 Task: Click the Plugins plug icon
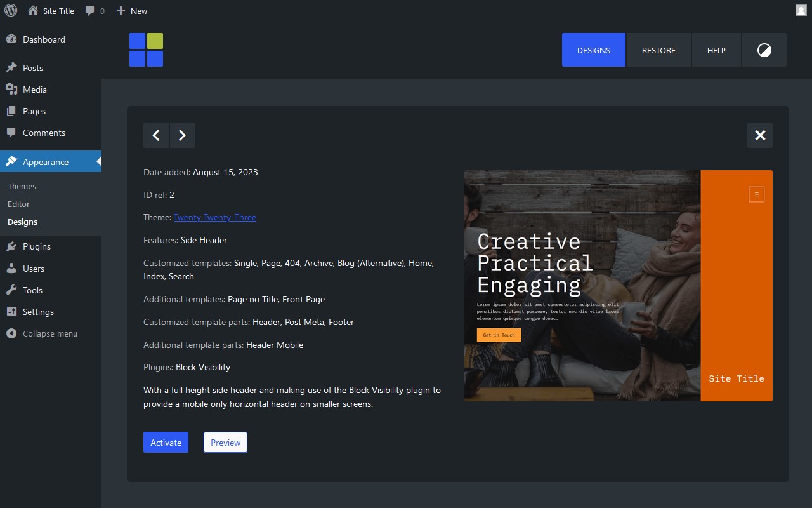click(x=11, y=246)
